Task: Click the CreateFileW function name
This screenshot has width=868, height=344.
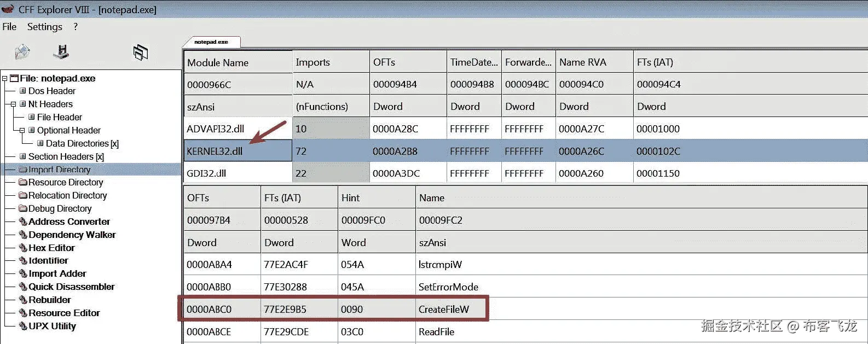Action: pyautogui.click(x=444, y=310)
